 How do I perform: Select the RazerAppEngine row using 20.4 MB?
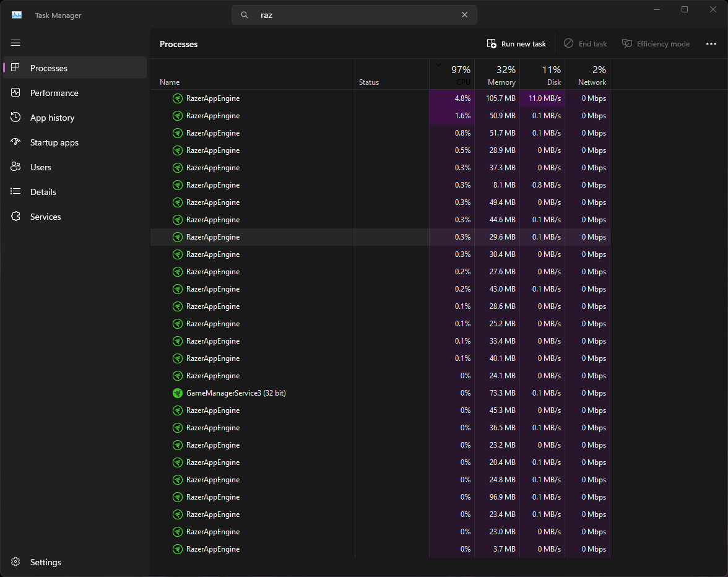pyautogui.click(x=380, y=462)
